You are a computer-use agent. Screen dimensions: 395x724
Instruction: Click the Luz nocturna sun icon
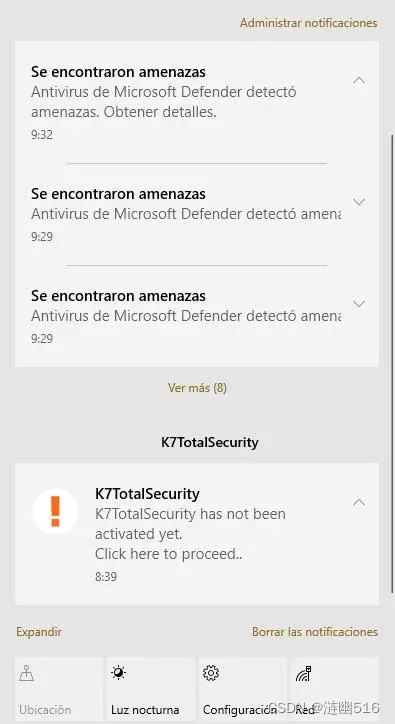(118, 673)
